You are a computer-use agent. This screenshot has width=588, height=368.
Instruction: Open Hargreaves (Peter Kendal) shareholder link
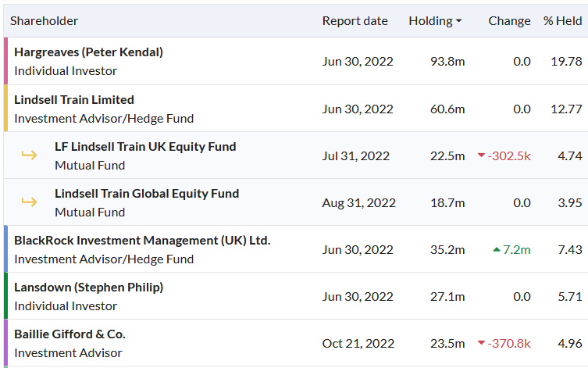coord(88,52)
